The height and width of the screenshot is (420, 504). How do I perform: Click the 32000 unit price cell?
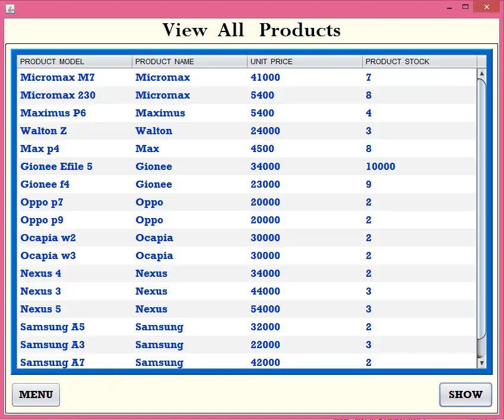click(x=305, y=327)
